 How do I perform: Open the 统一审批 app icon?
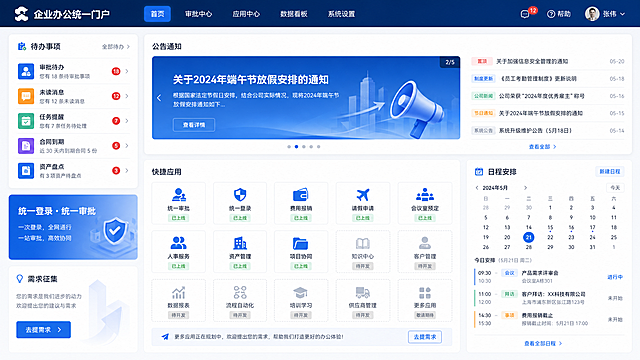click(x=179, y=195)
